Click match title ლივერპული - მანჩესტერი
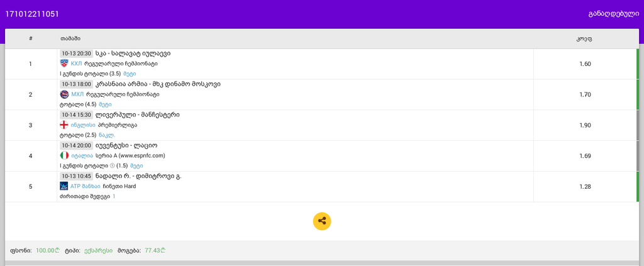644x266 pixels. (137, 115)
